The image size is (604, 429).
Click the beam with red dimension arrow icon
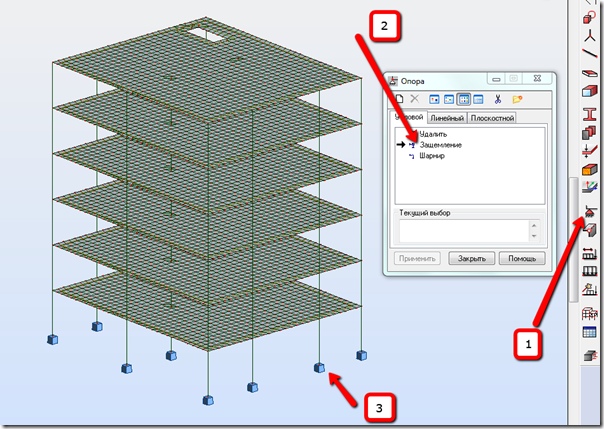[589, 253]
